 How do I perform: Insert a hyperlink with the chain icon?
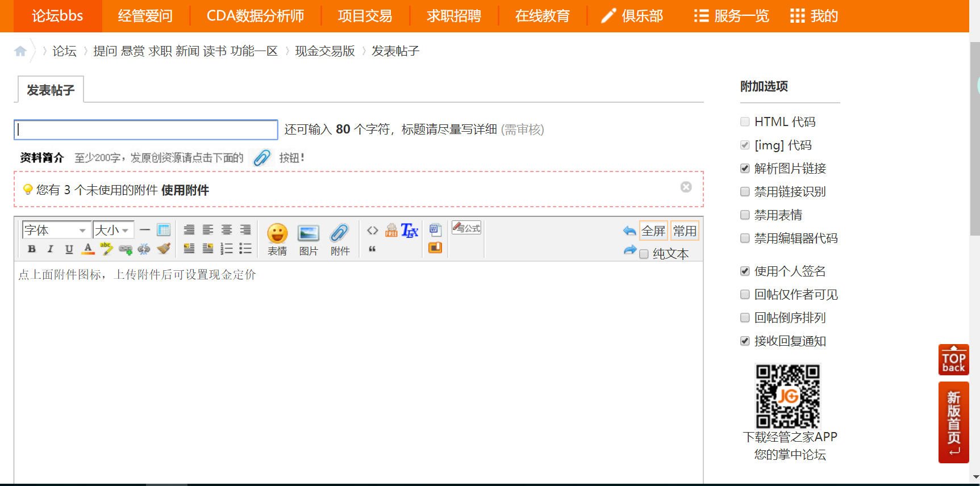126,249
